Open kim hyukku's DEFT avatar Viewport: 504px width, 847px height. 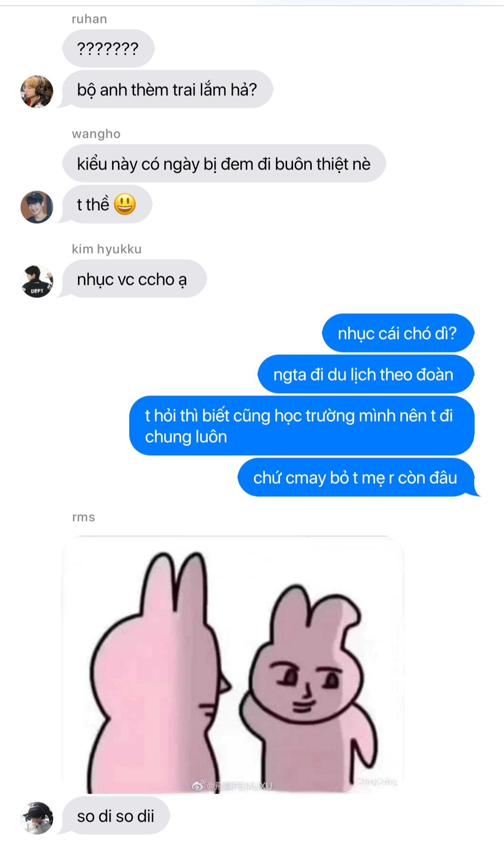(x=37, y=282)
